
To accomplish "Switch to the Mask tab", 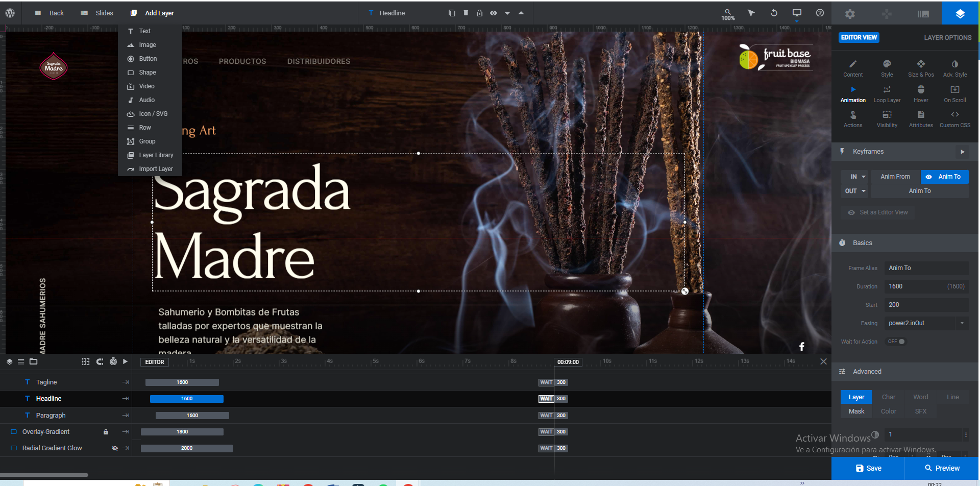I will pos(856,411).
